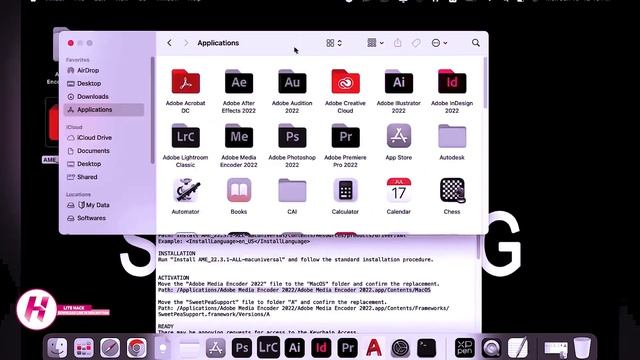640x360 pixels.
Task: Launch Lightroom Classic from the Dock
Action: pos(268,348)
